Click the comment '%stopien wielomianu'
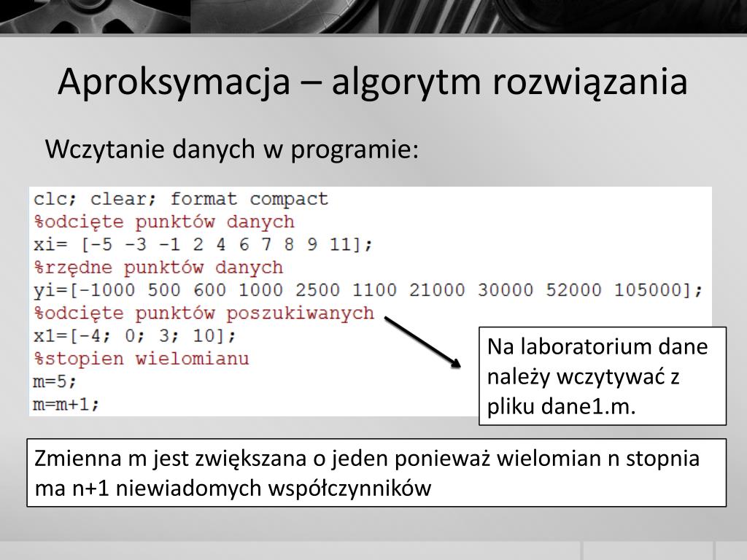Image resolution: width=747 pixels, height=560 pixels. 142,359
